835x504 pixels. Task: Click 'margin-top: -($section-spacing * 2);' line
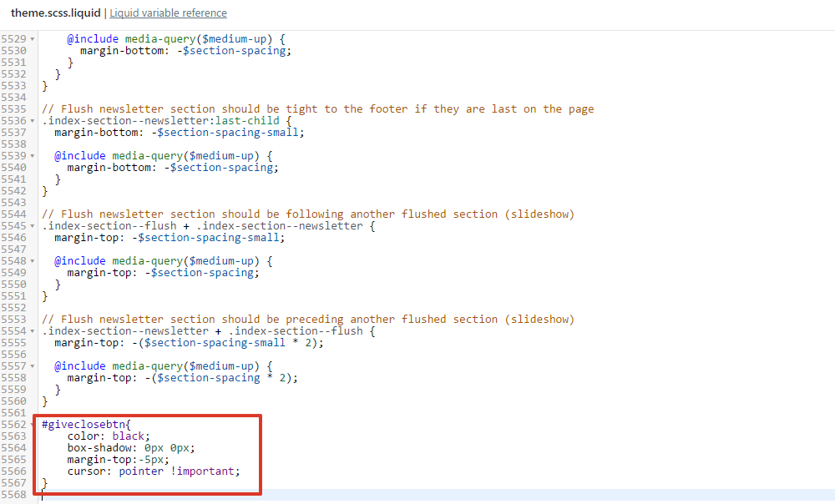pyautogui.click(x=183, y=377)
